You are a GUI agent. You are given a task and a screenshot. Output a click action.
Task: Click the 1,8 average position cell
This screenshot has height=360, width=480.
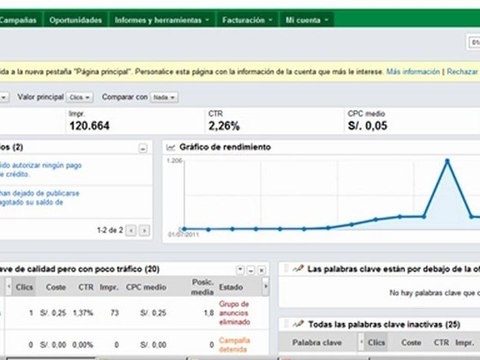click(x=209, y=313)
